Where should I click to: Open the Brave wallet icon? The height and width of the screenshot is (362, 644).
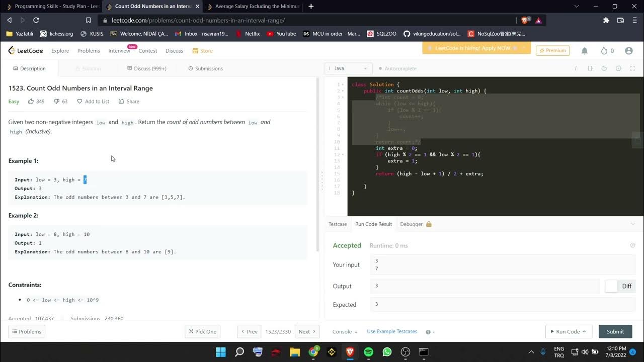click(620, 20)
